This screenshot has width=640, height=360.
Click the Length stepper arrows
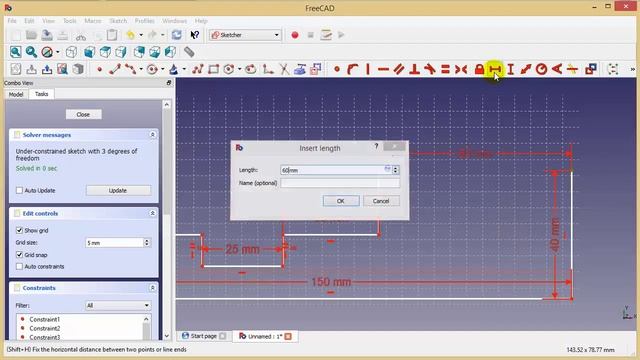click(x=396, y=170)
